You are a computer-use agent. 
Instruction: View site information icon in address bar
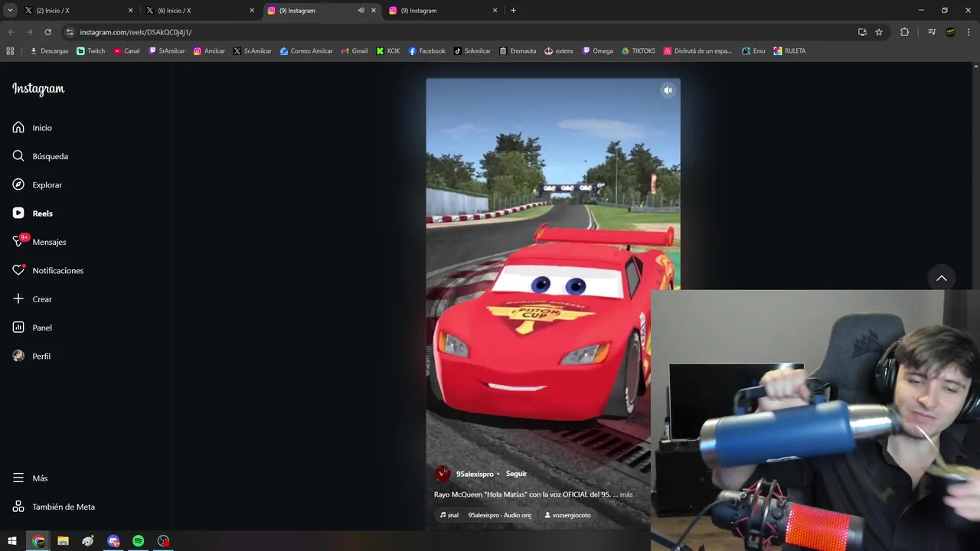(70, 32)
